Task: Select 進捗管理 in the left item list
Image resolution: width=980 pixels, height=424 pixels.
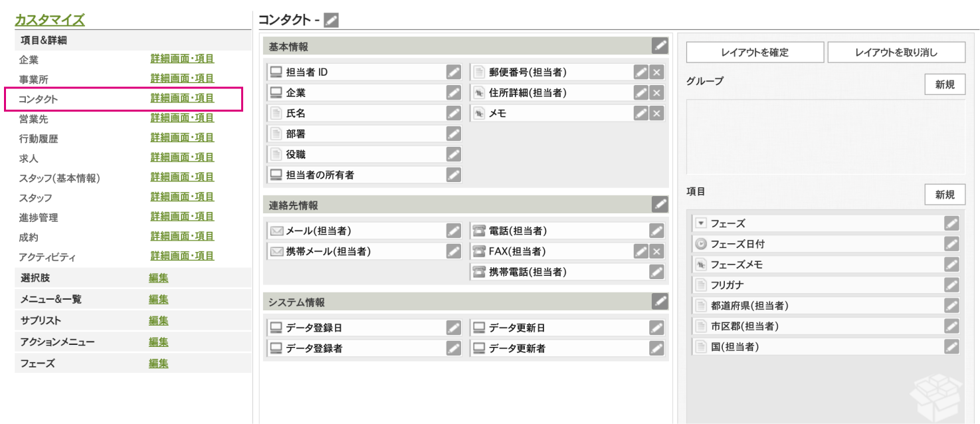Action: coord(37,217)
